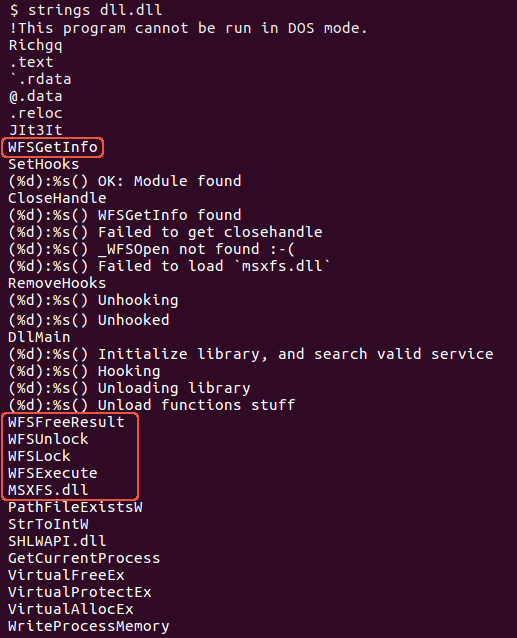Click the 'Unload functions stuff' line

pos(152,405)
